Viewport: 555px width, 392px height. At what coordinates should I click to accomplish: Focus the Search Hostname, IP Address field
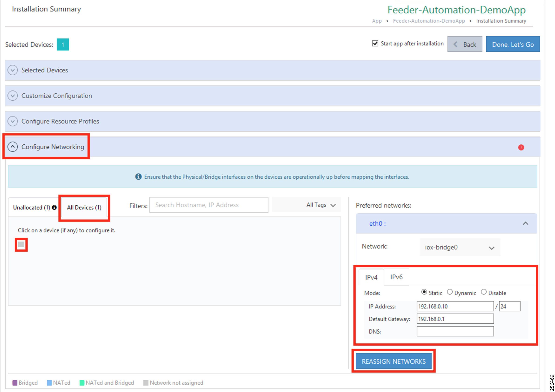tap(209, 205)
